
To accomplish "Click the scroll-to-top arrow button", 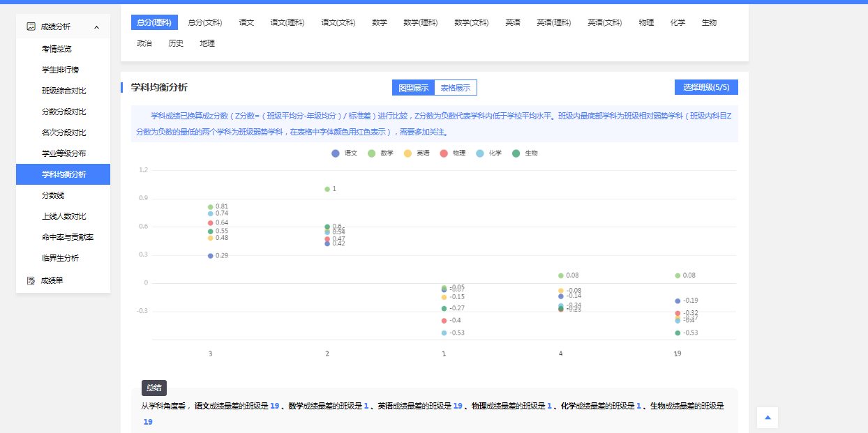I will [768, 418].
